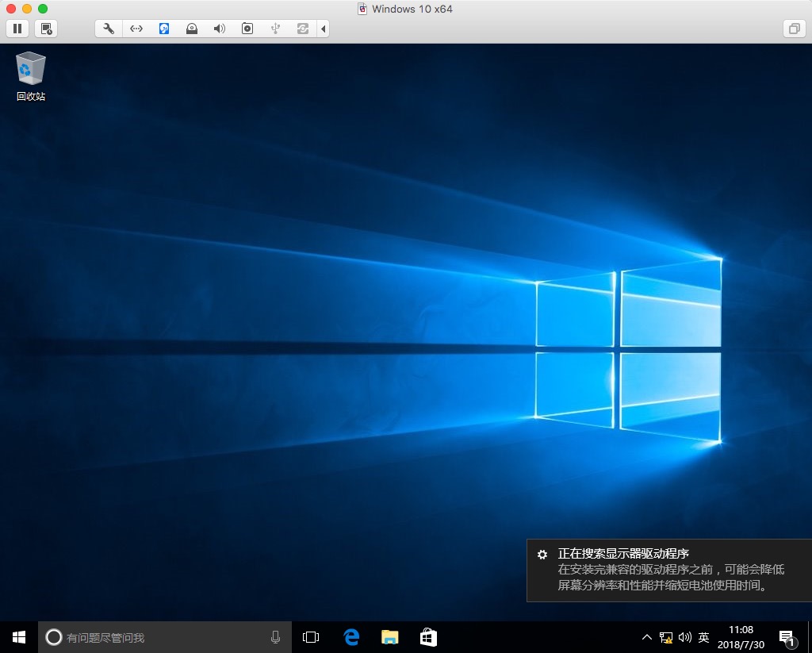The height and width of the screenshot is (653, 812).
Task: Click the display driver search notification
Action: 669,570
